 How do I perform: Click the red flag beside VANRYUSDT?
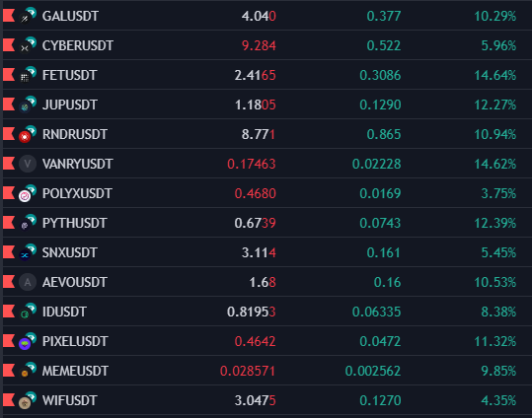(9, 164)
